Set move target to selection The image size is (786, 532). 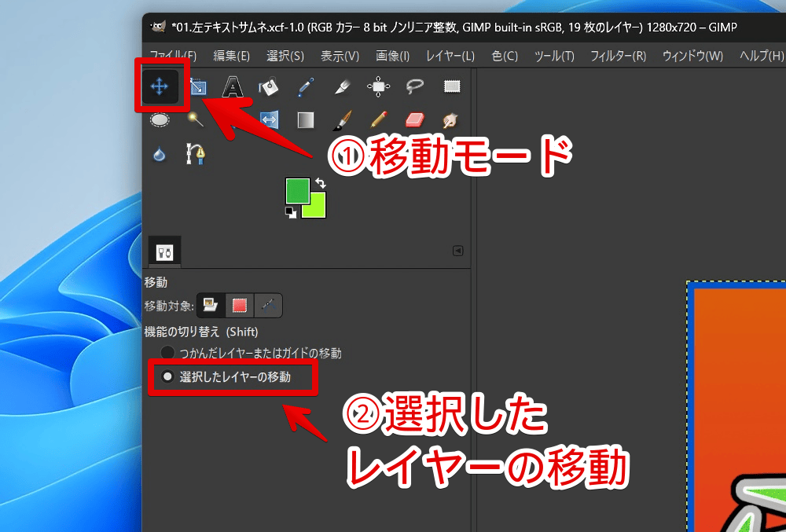tap(240, 305)
